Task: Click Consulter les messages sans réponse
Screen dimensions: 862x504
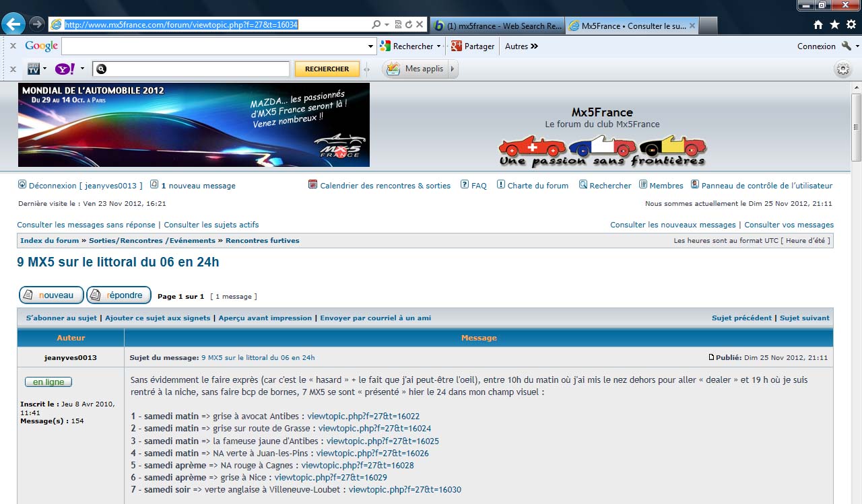Action: [x=86, y=225]
